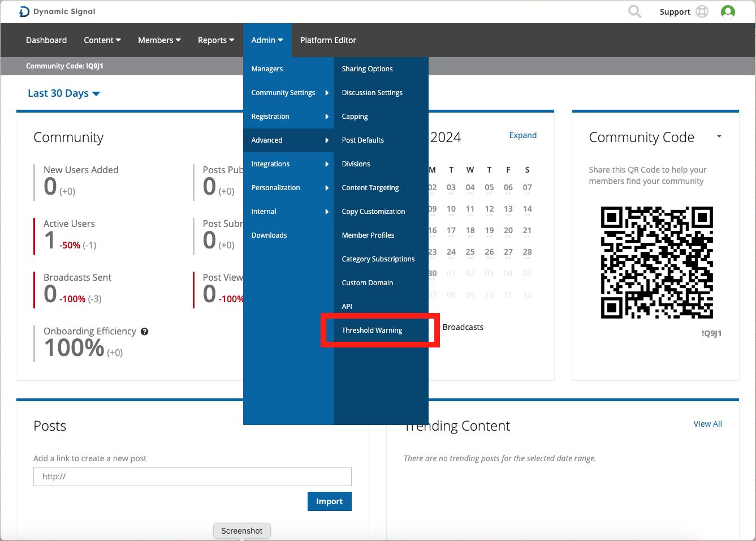The height and width of the screenshot is (541, 756).
Task: Click the Expand calendar link
Action: [522, 135]
